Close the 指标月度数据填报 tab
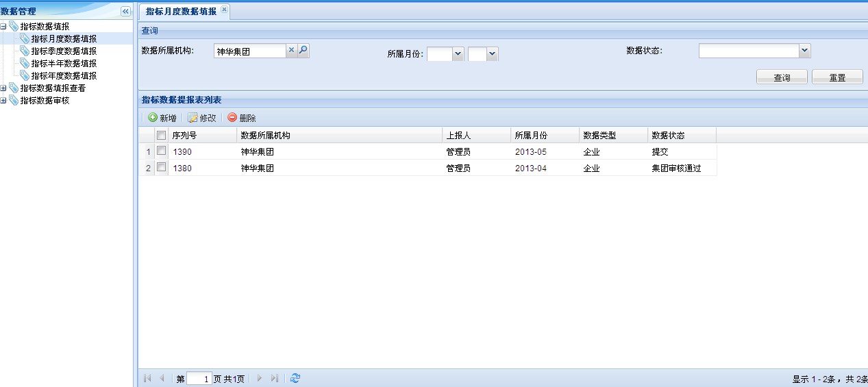868x387 pixels. click(x=224, y=10)
